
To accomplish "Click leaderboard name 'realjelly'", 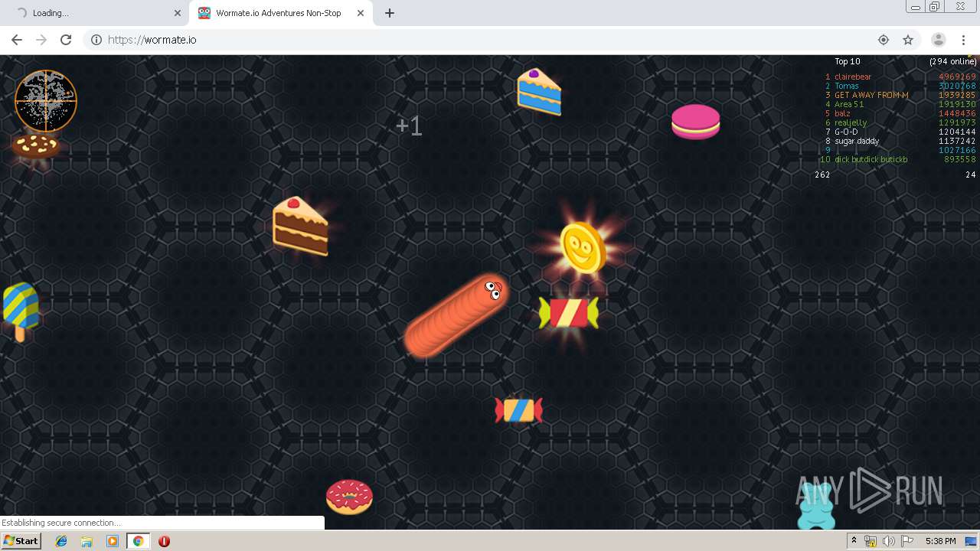I will (851, 122).
